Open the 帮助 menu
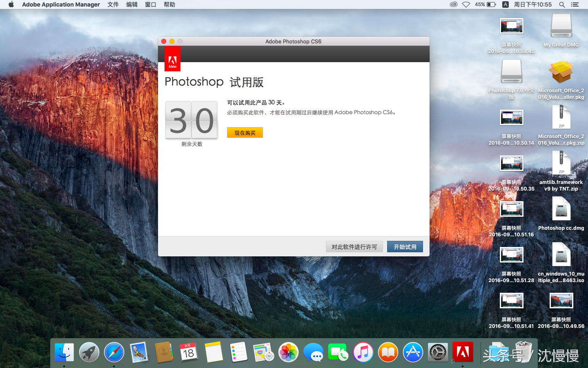This screenshot has width=588, height=368. coord(169,4)
